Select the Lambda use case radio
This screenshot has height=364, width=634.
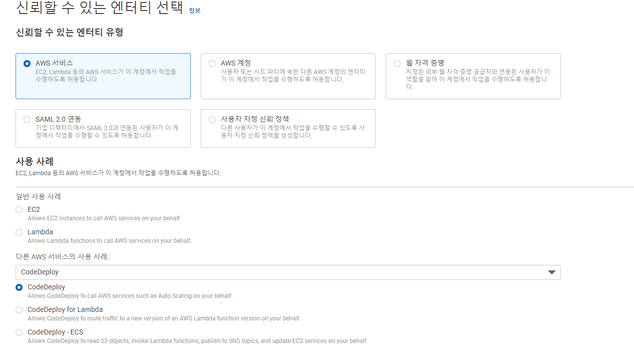click(19, 232)
